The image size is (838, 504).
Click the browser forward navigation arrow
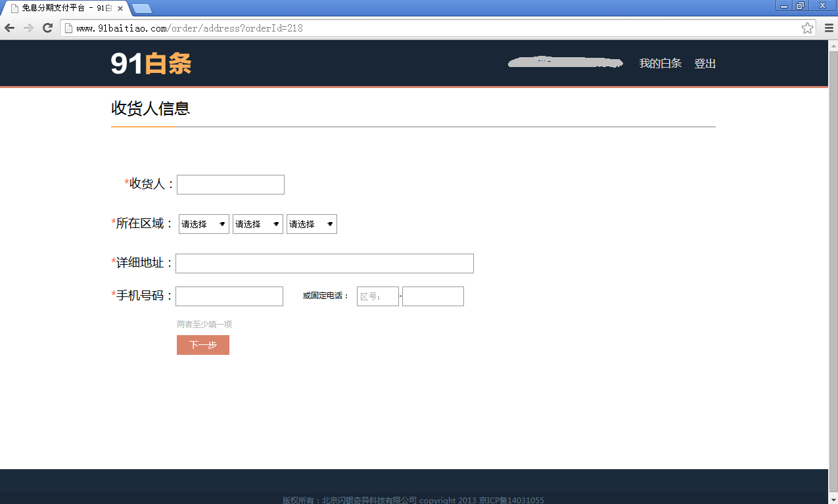(x=28, y=28)
